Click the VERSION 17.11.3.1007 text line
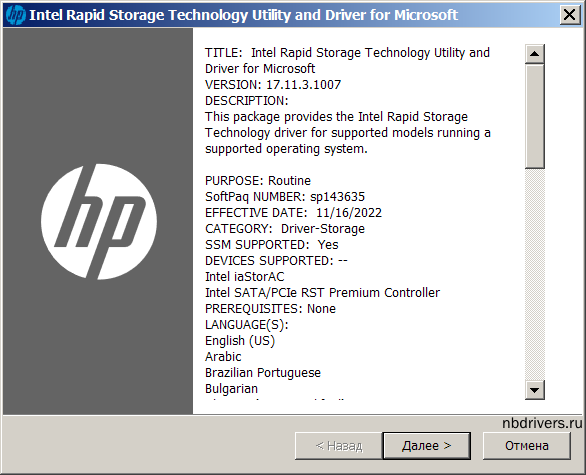 pyautogui.click(x=273, y=85)
